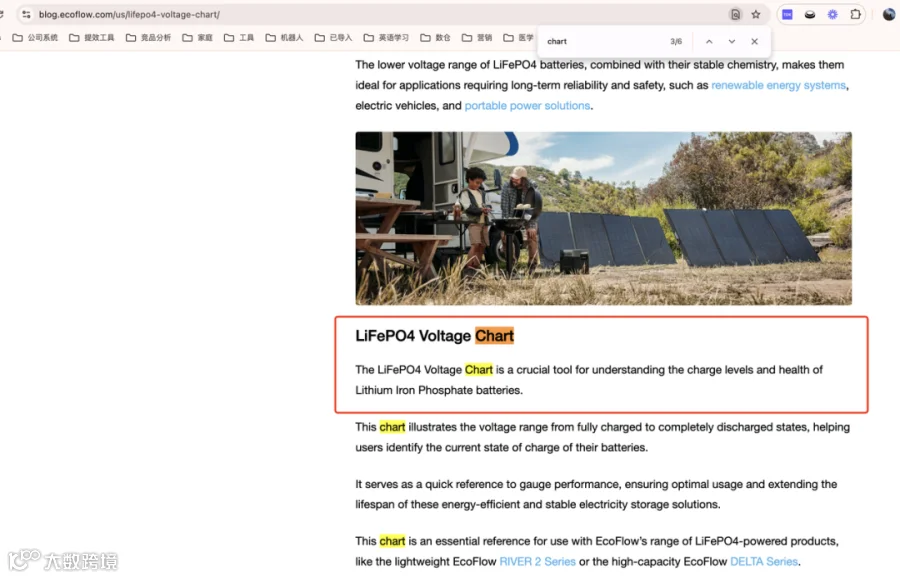The height and width of the screenshot is (578, 900).
Task: Open the 公司系统 bookmarks folder
Action: point(35,37)
